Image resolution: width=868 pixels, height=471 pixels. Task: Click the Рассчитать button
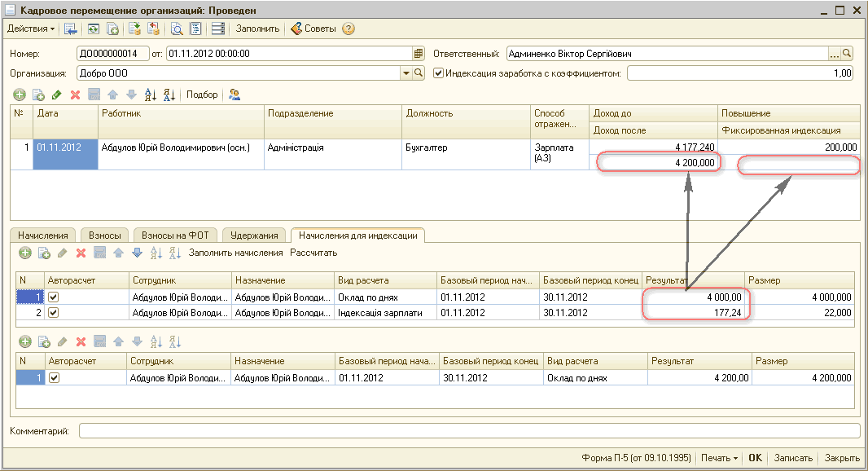point(313,253)
